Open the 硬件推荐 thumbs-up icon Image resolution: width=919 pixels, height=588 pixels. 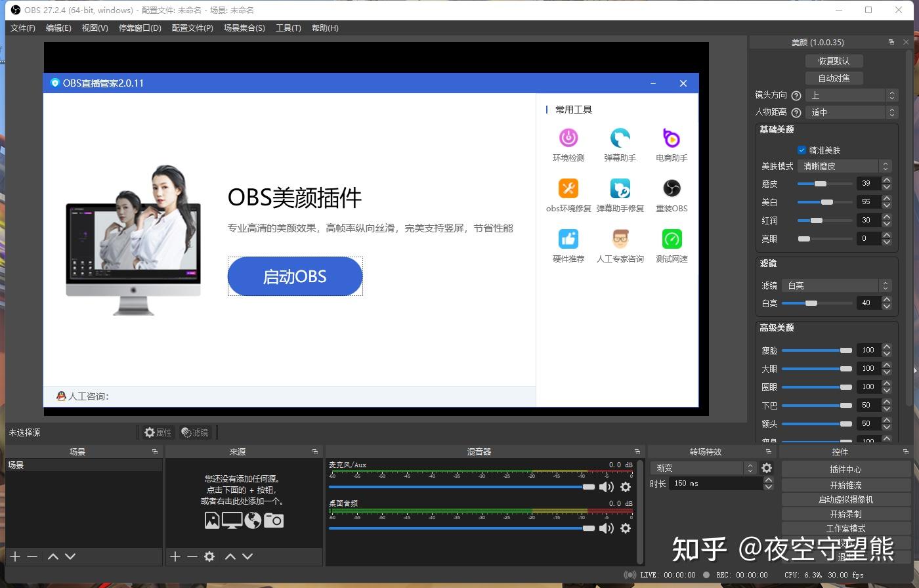coord(568,239)
